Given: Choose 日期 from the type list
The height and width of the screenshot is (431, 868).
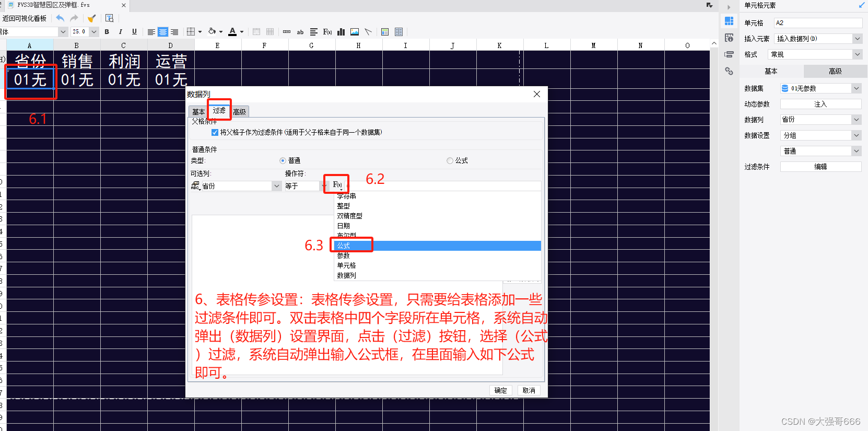Looking at the screenshot, I should 438,226.
